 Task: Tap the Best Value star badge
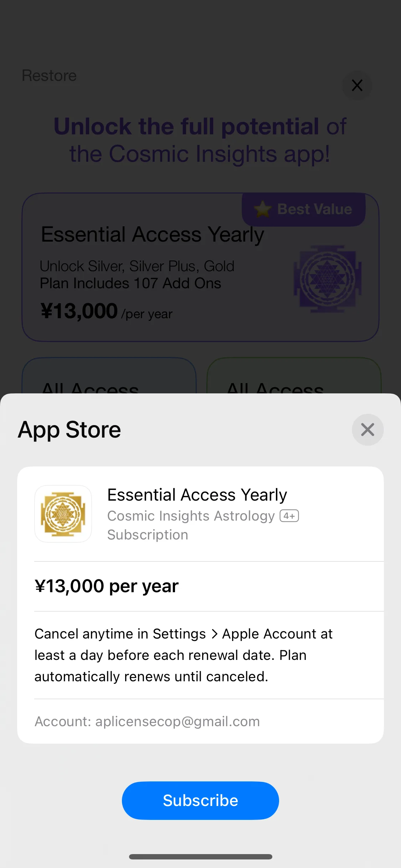(303, 209)
